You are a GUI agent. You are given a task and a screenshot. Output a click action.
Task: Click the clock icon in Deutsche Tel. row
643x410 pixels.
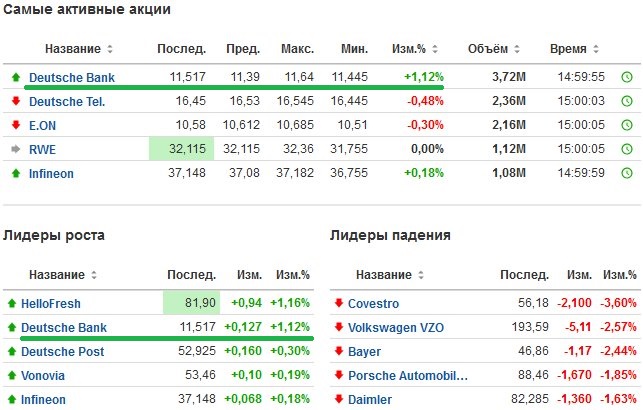click(x=627, y=101)
